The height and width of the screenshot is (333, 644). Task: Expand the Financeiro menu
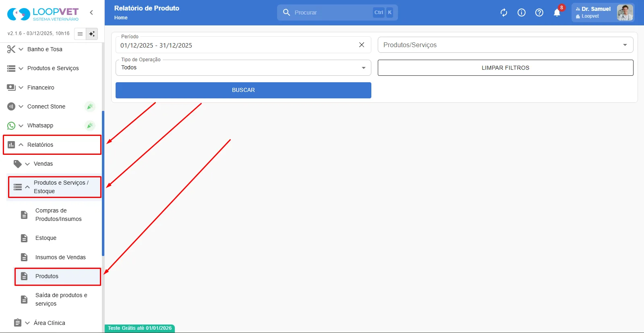click(52, 87)
